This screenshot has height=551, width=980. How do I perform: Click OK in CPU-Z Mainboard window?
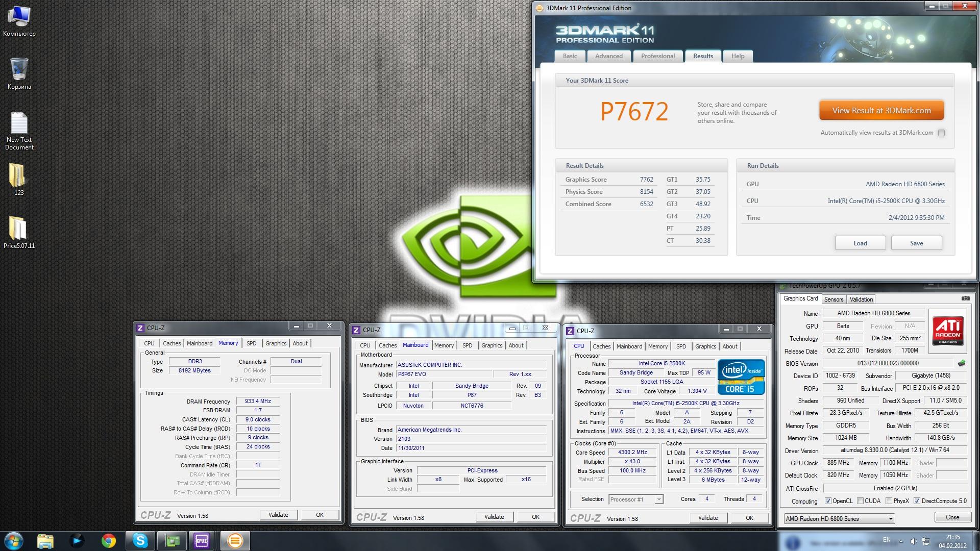[535, 517]
